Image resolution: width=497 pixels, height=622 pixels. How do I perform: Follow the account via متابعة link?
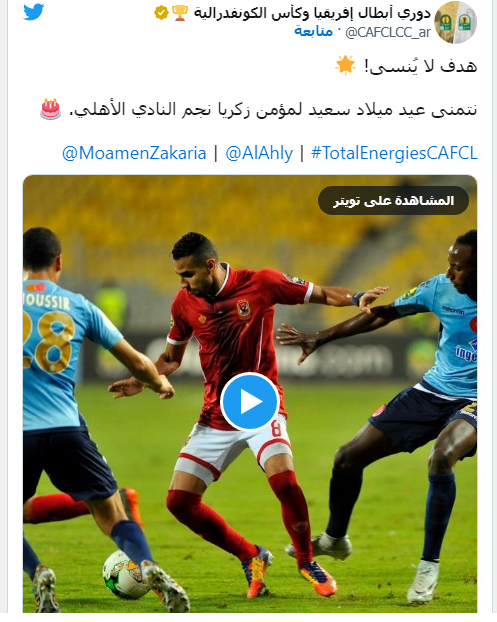[x=313, y=31]
